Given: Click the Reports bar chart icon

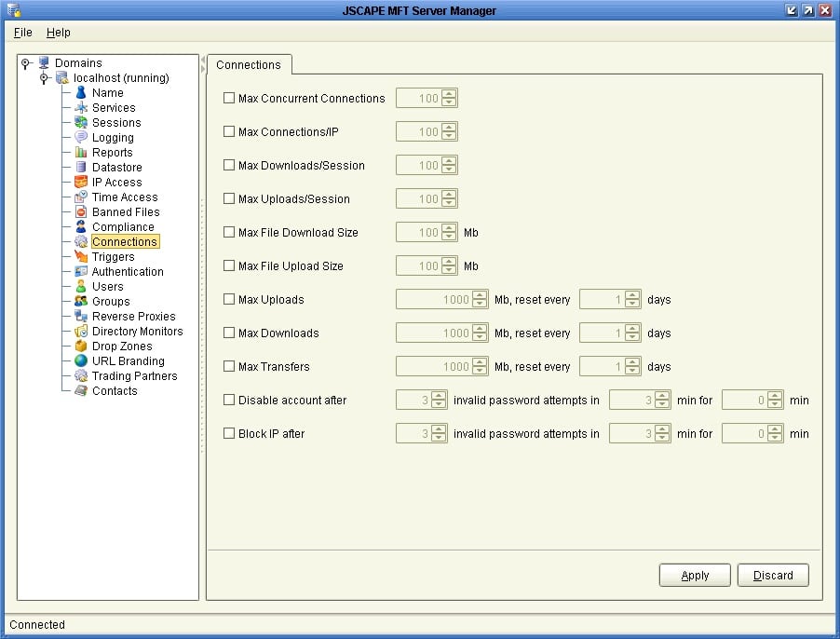Looking at the screenshot, I should click(x=81, y=153).
